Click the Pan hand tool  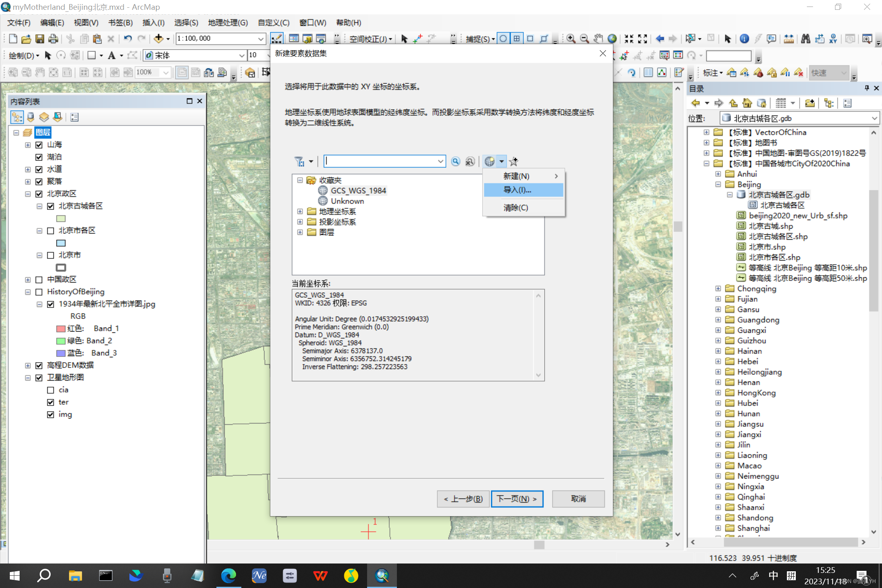(598, 39)
